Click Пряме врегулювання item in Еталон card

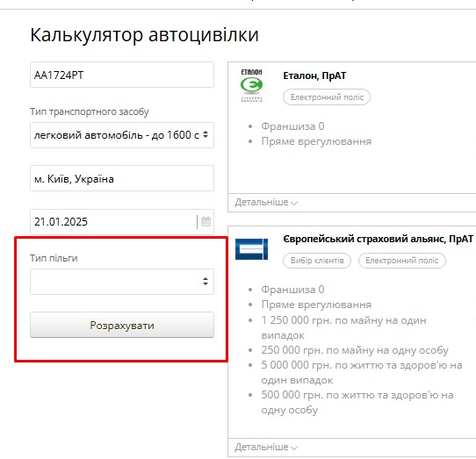click(x=316, y=141)
